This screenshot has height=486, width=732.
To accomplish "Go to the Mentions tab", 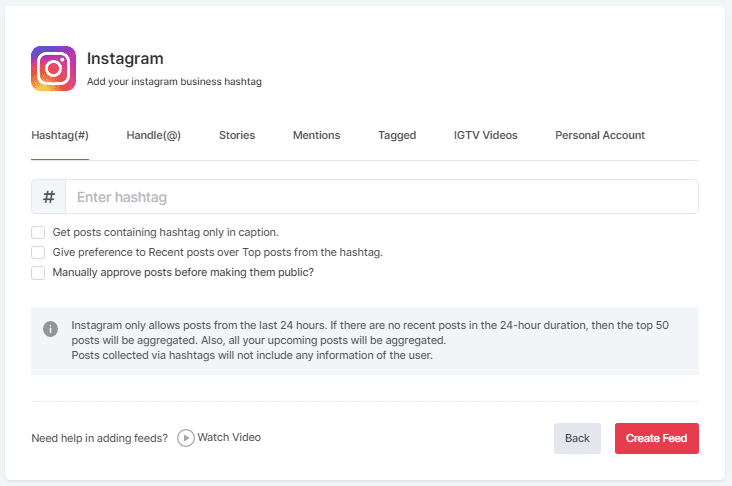I will [x=316, y=135].
